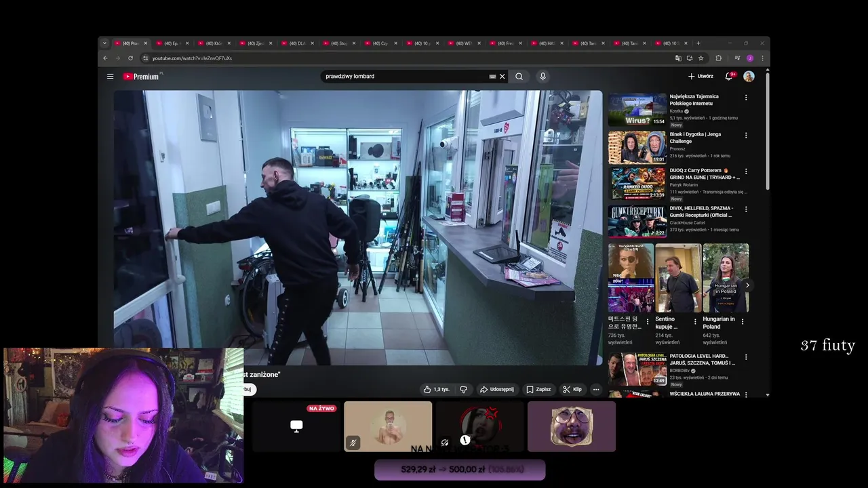This screenshot has width=868, height=488.
Task: Switch to the '(40) Zjed' tab
Action: (256, 43)
